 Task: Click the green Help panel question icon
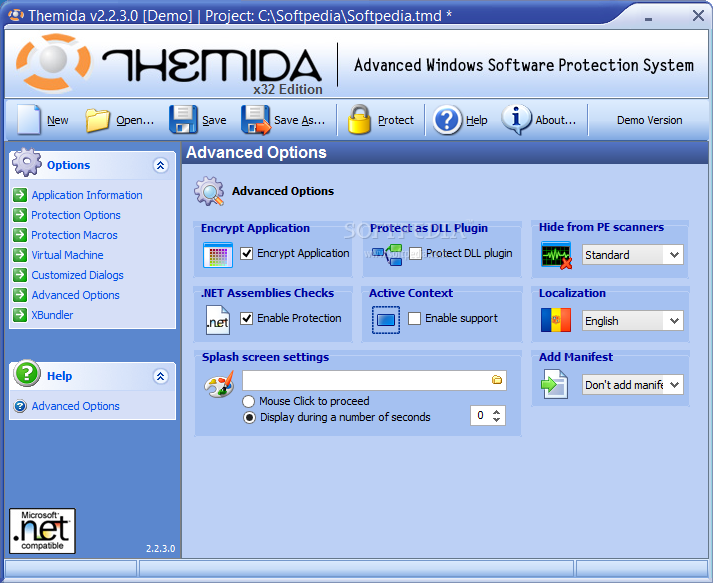pos(27,373)
